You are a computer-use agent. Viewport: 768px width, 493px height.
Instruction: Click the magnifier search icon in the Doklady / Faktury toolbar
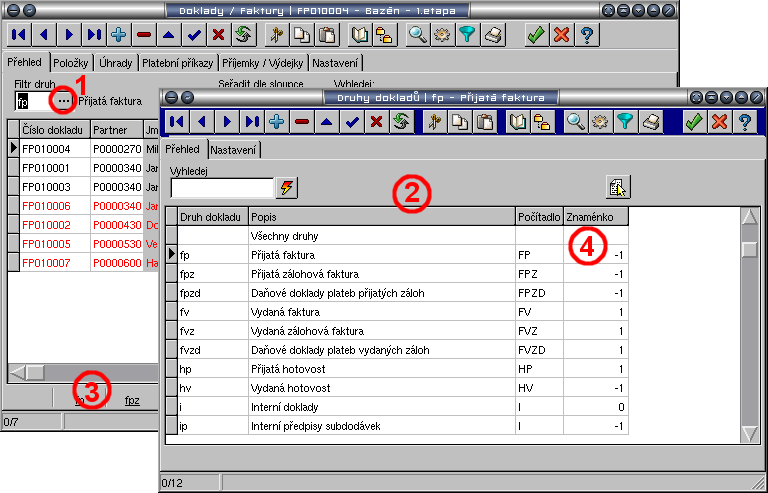418,34
